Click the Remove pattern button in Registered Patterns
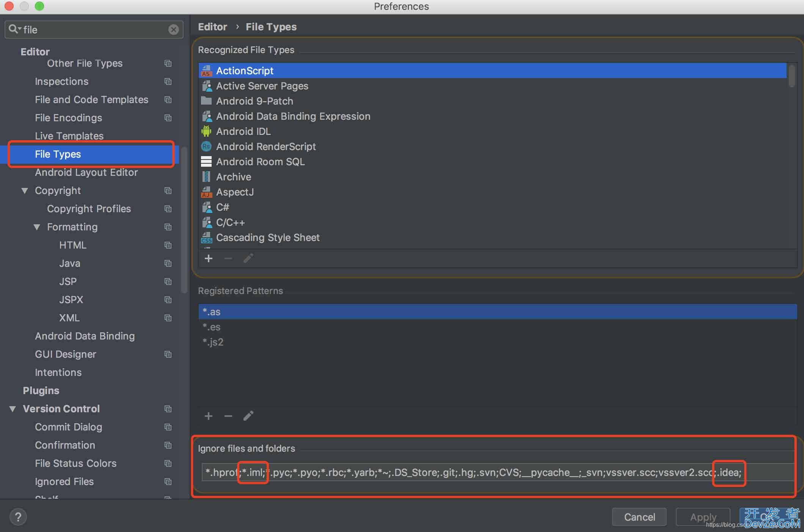The width and height of the screenshot is (804, 532). [228, 416]
